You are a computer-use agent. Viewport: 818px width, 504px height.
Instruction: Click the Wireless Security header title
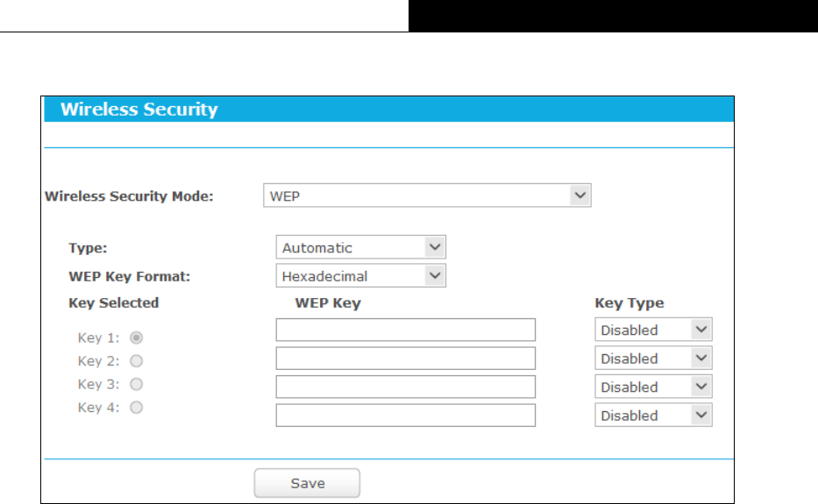point(139,110)
